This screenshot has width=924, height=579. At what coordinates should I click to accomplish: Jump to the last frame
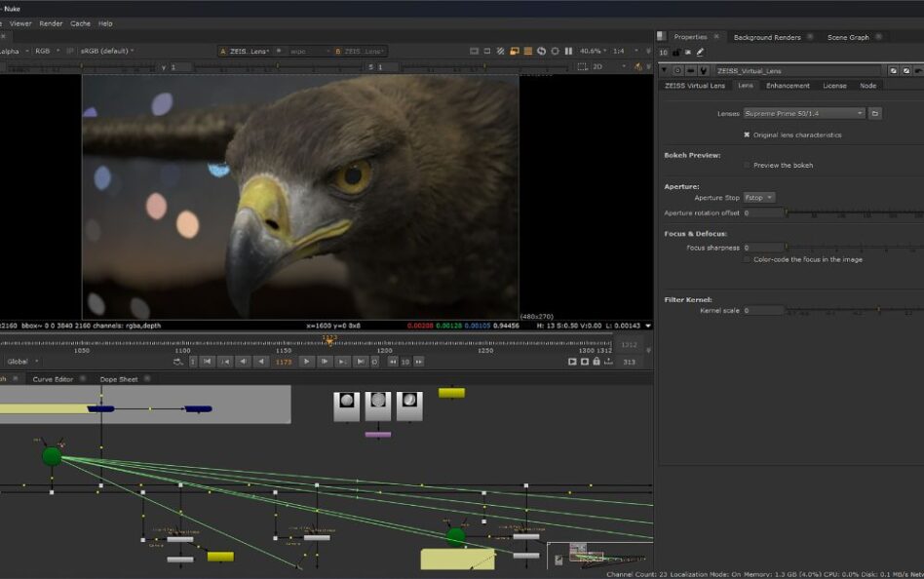(360, 362)
